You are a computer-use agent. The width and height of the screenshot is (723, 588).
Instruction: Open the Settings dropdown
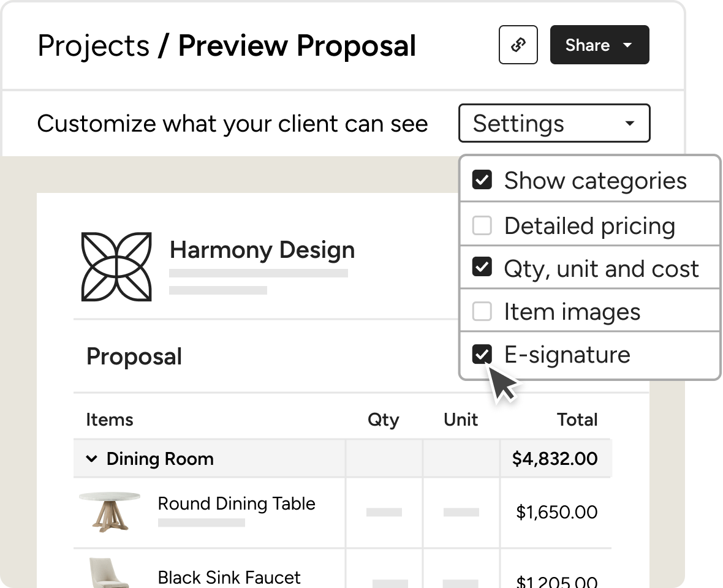pyautogui.click(x=554, y=123)
